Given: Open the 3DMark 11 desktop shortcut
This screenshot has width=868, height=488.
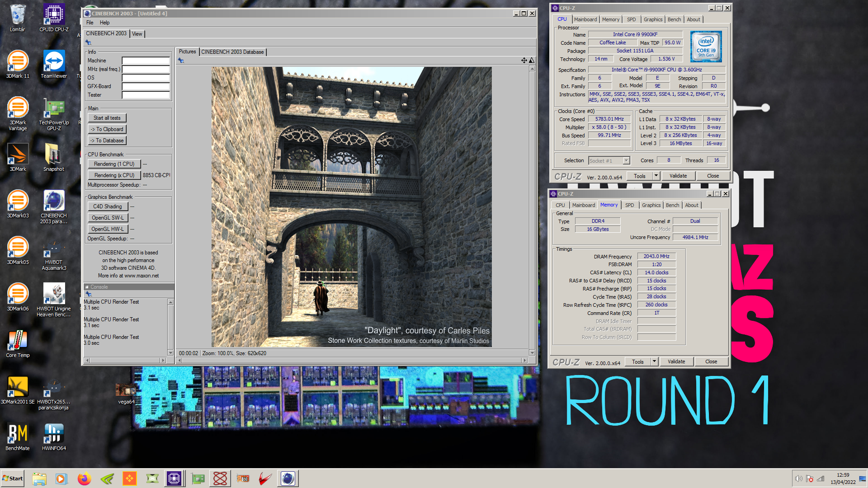Looking at the screenshot, I should click(18, 65).
